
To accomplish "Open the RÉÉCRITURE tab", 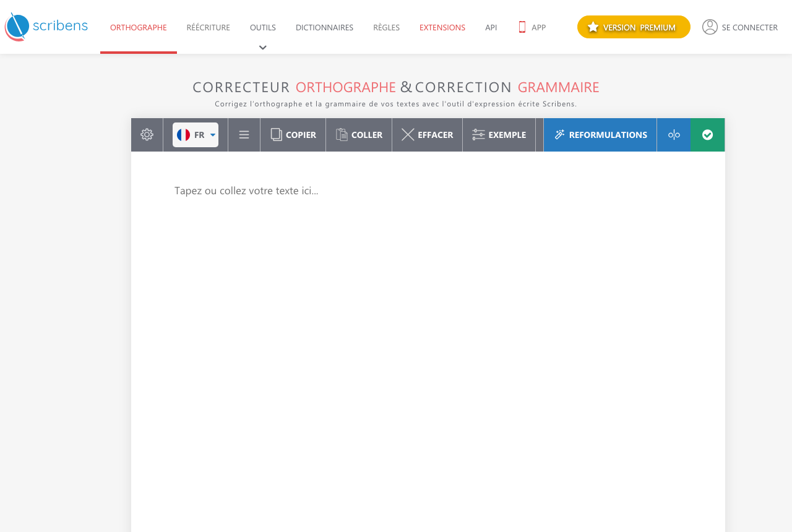I will 209,27.
